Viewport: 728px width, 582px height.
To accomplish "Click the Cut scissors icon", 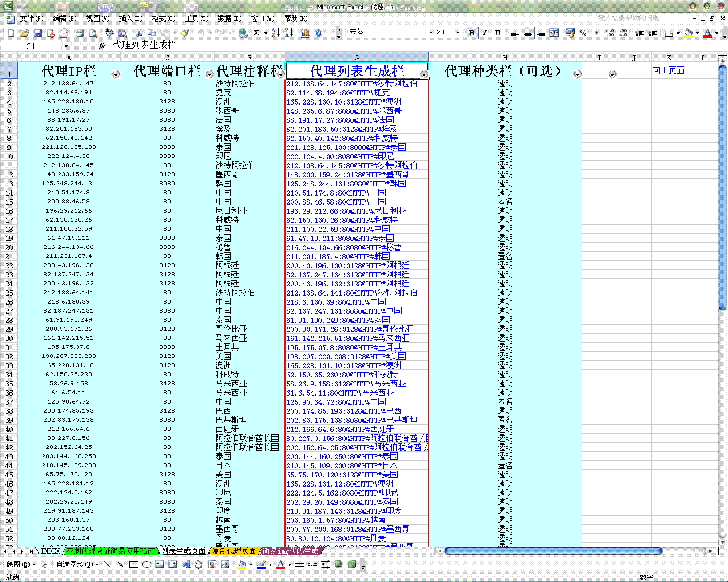I will (139, 33).
